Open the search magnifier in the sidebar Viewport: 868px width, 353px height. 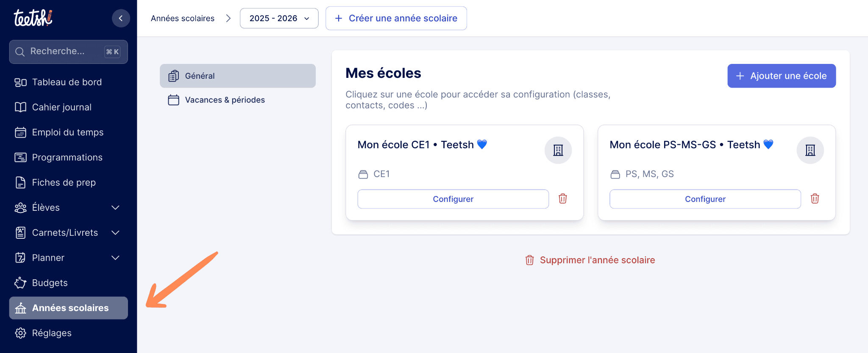click(x=19, y=51)
